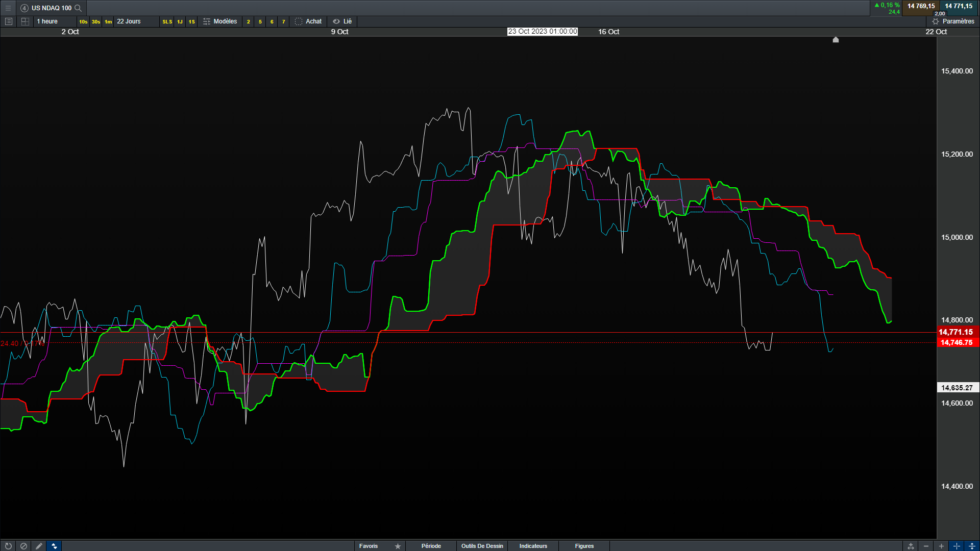Open the Indicateurs tab

click(x=533, y=546)
